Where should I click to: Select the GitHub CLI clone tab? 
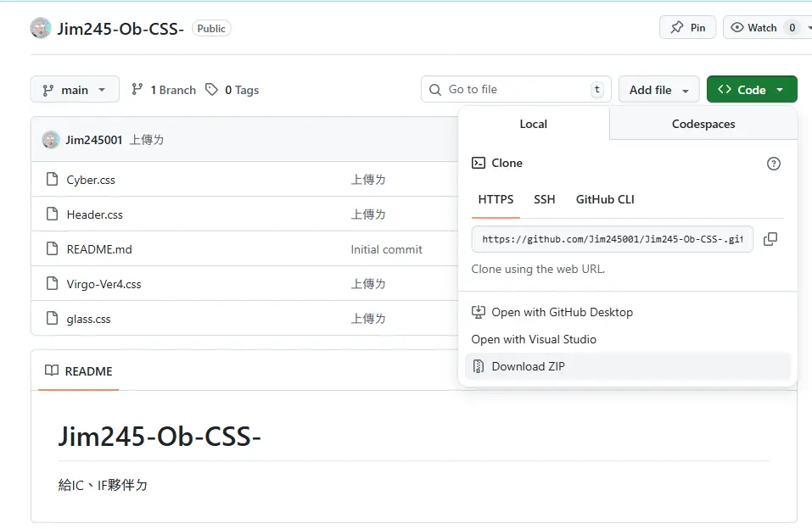point(605,199)
